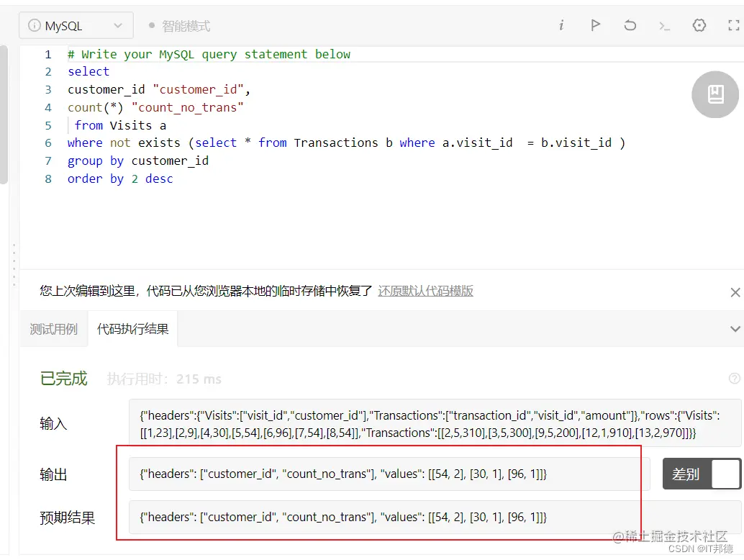Click 'group by customer_id' line
This screenshot has width=744, height=560.
[138, 161]
